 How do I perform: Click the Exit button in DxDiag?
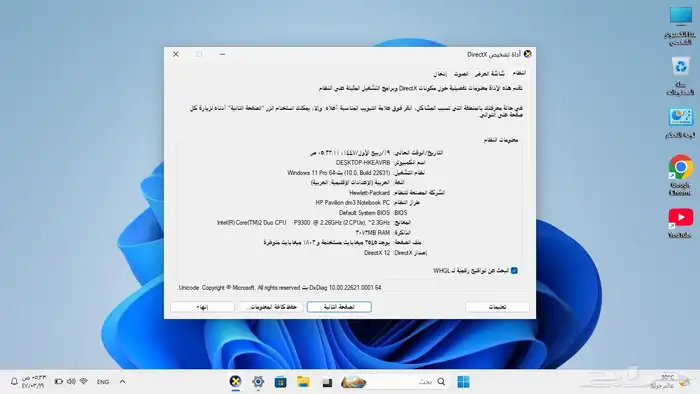pyautogui.click(x=202, y=307)
